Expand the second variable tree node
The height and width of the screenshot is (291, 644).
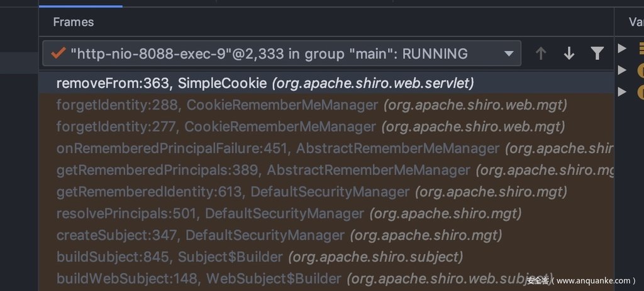click(622, 70)
